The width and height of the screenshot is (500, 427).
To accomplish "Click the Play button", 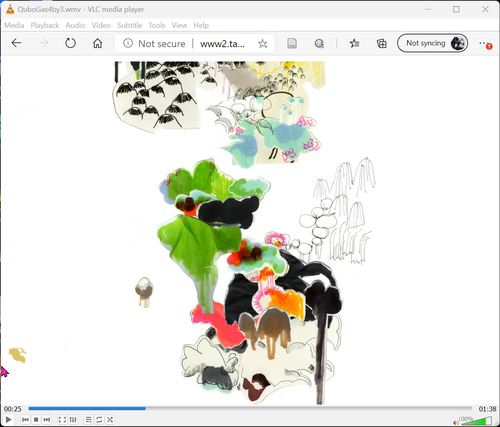I will 9,419.
